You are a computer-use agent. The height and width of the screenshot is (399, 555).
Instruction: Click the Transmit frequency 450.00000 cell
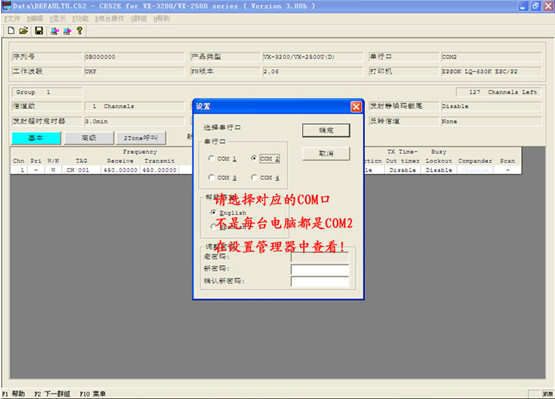pos(159,170)
